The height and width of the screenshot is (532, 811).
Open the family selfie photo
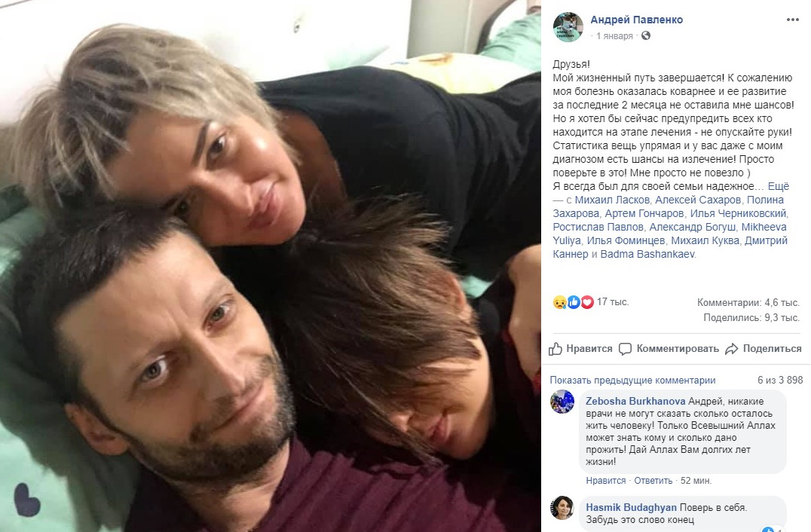pos(271,266)
